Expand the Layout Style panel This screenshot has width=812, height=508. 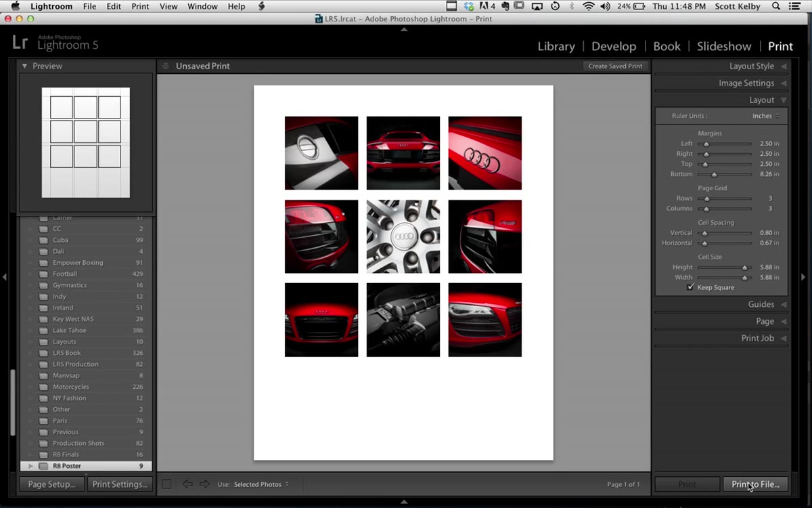(x=784, y=66)
